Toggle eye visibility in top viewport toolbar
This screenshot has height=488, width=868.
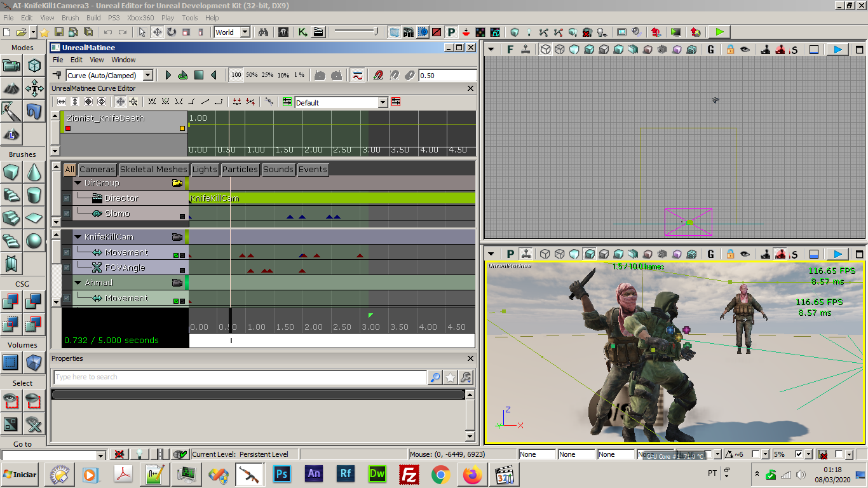745,50
